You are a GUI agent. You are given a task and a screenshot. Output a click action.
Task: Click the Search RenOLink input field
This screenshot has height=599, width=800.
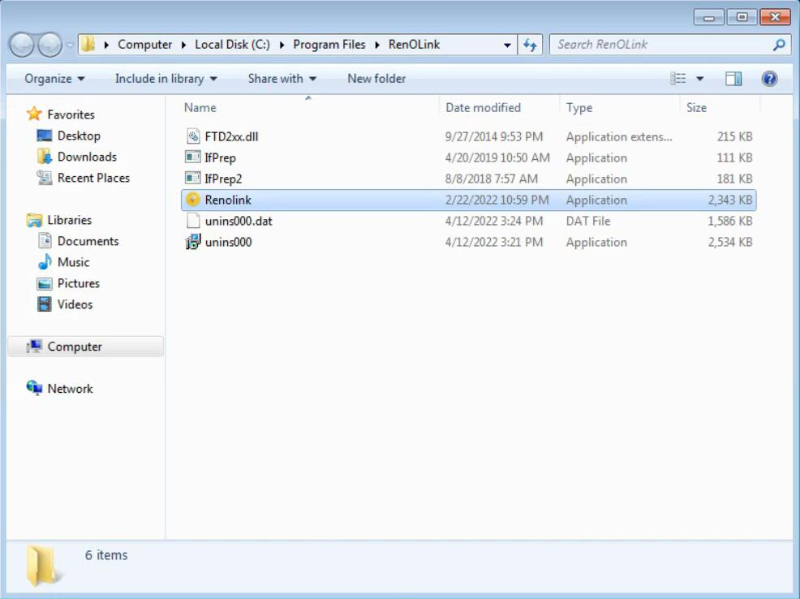click(x=660, y=45)
